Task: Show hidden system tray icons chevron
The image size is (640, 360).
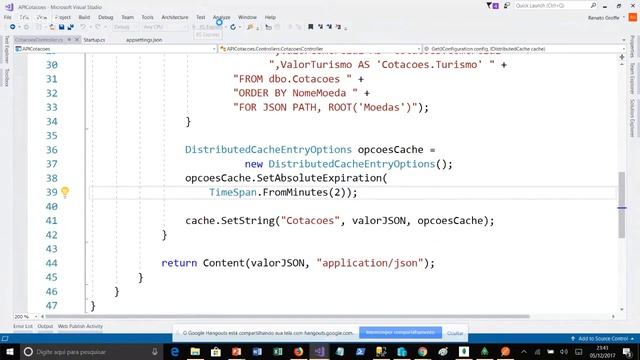Action: (x=524, y=352)
